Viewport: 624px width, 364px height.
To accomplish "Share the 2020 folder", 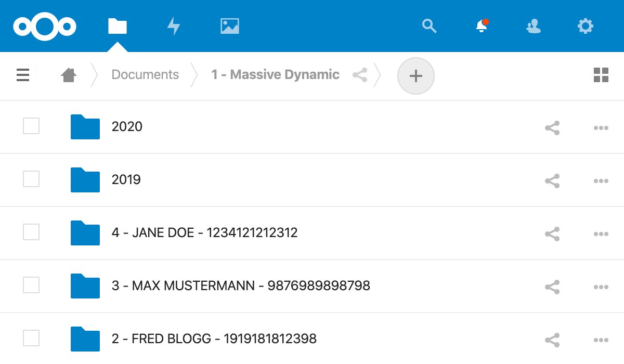I will (552, 128).
